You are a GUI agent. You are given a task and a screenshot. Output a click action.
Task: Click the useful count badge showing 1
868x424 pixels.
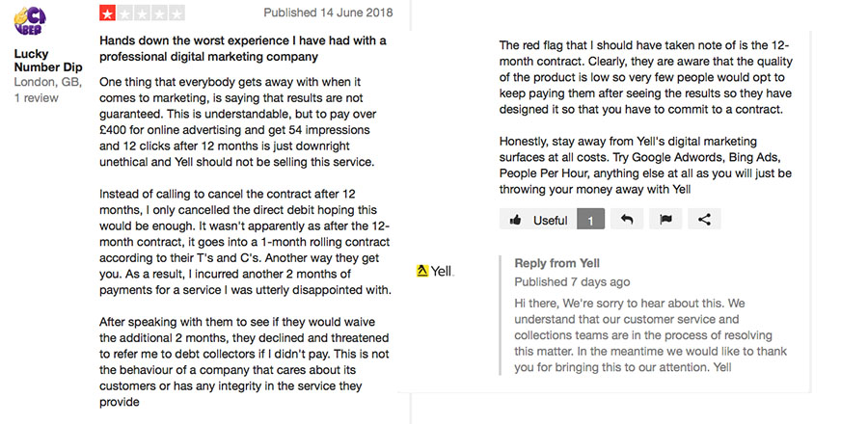590,219
